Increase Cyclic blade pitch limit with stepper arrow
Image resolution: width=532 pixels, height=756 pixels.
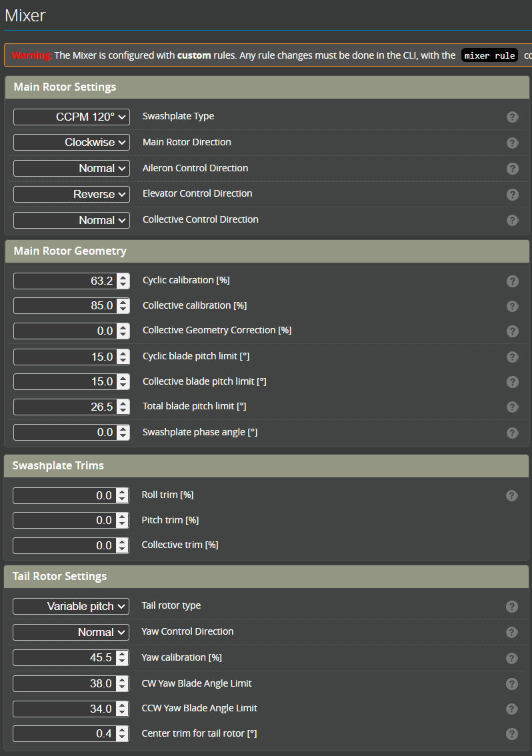[124, 353]
